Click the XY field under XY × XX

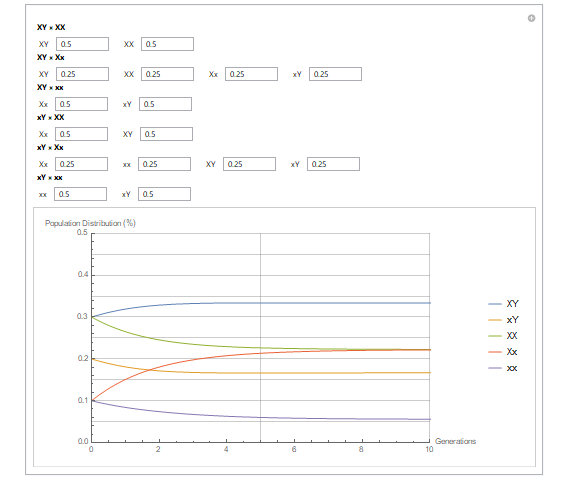(82, 44)
